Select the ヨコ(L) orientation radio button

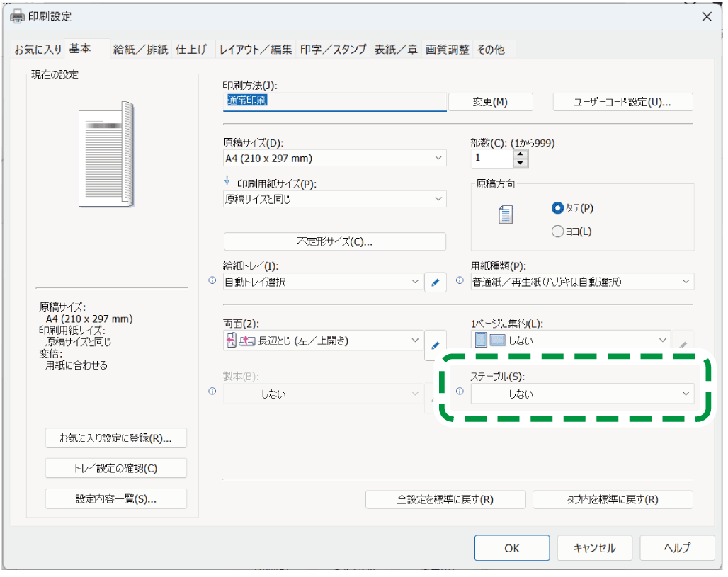[557, 231]
